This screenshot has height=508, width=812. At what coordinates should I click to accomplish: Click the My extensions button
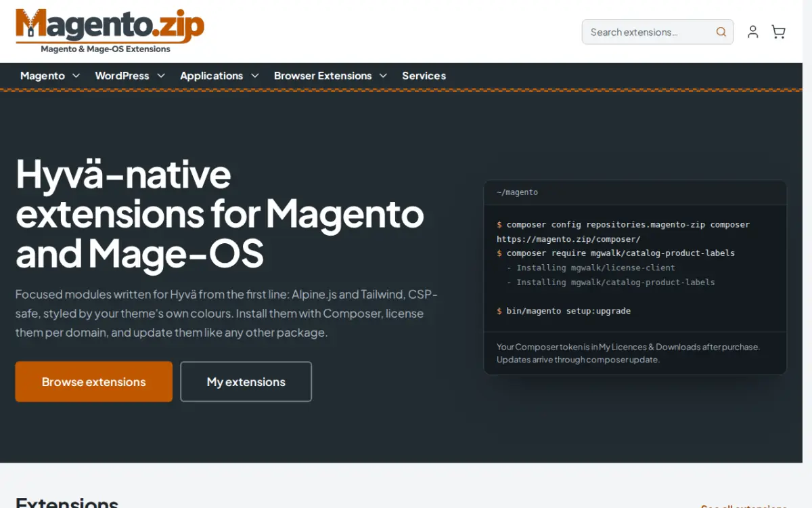coord(246,381)
